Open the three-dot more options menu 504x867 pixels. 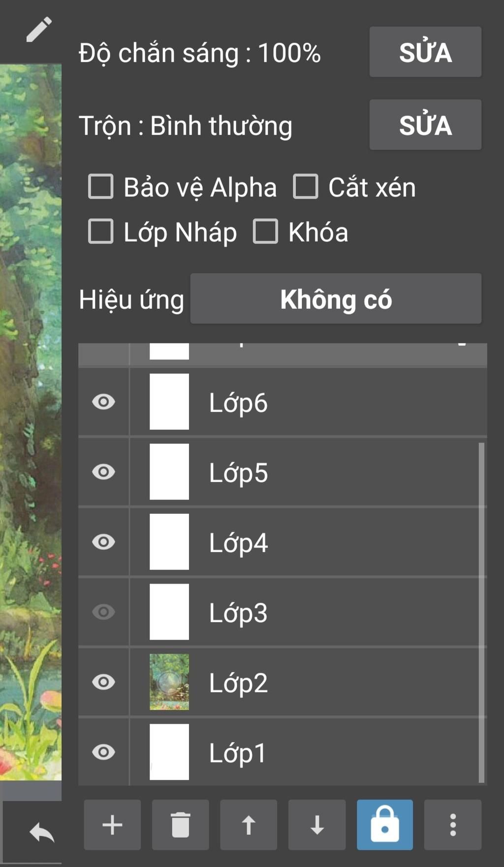453,825
